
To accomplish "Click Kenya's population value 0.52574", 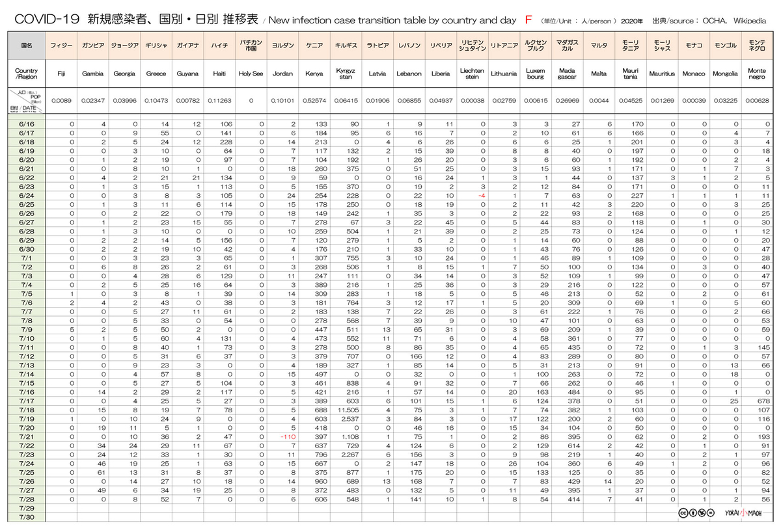I will pos(314,101).
